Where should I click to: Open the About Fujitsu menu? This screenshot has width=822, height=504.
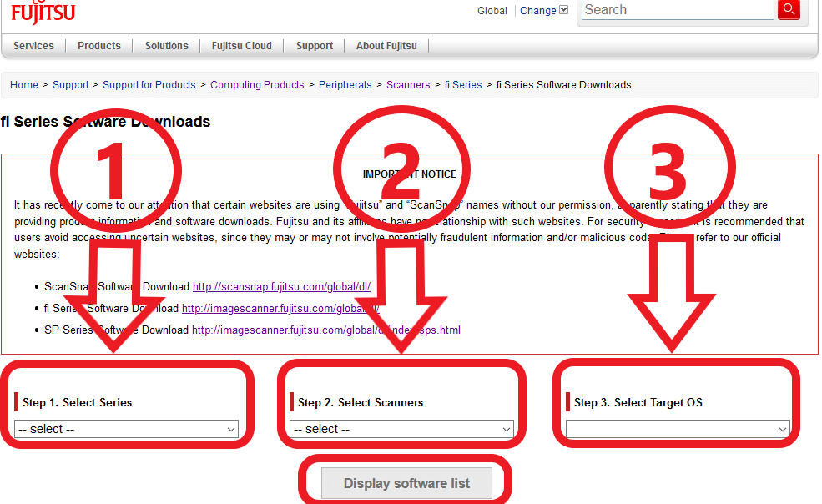(x=386, y=46)
